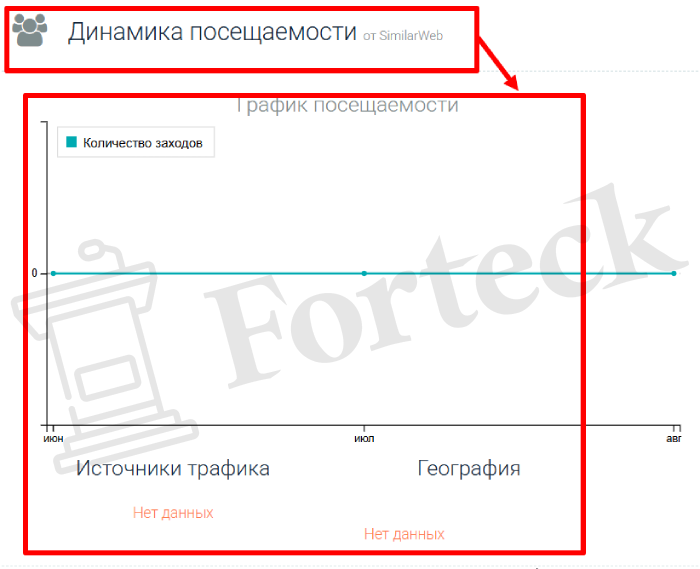Click the авг axis label
The image size is (700, 569).
pos(674,437)
